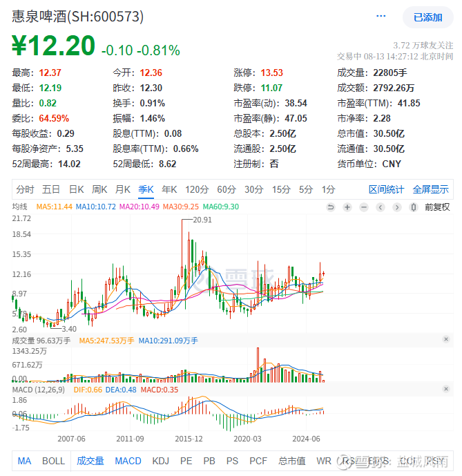462x476 pixels.
Task: Move chart left with previous arrow
Action: click(381, 207)
